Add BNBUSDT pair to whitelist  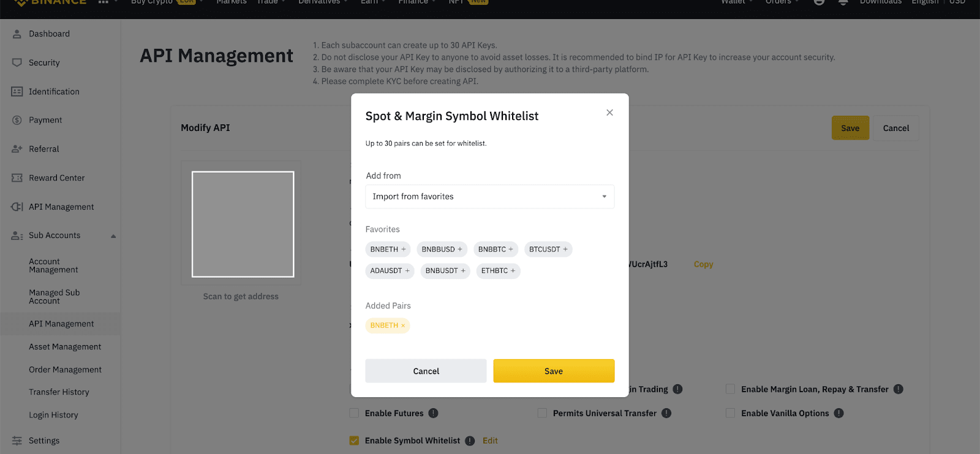point(445,271)
